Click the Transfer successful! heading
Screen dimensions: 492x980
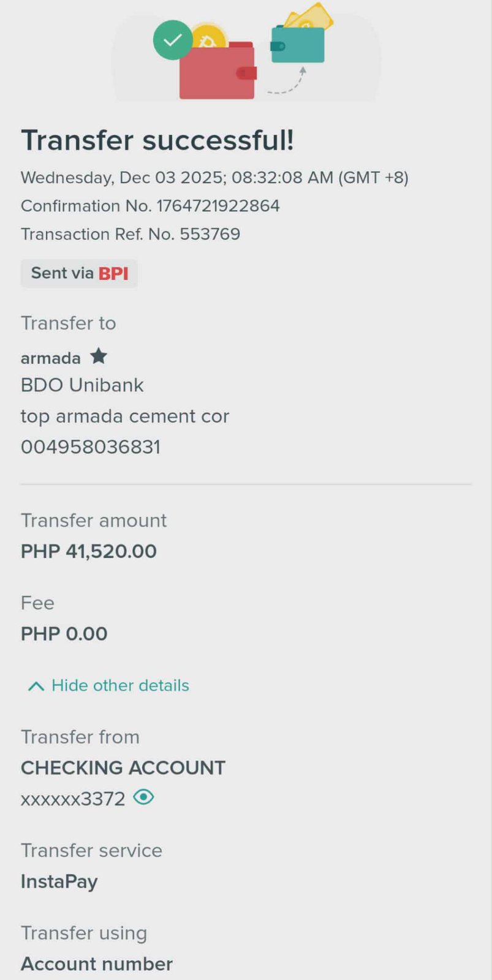pyautogui.click(x=157, y=140)
